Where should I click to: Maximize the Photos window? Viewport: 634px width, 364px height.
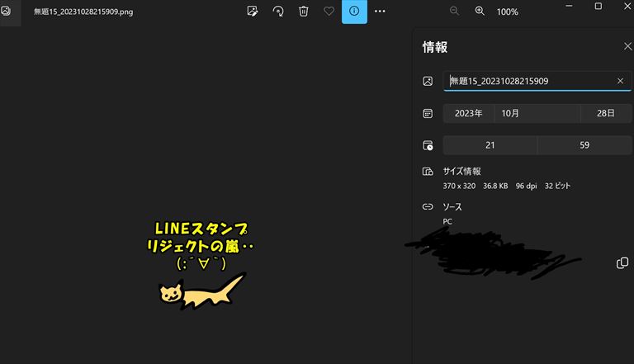tap(598, 6)
